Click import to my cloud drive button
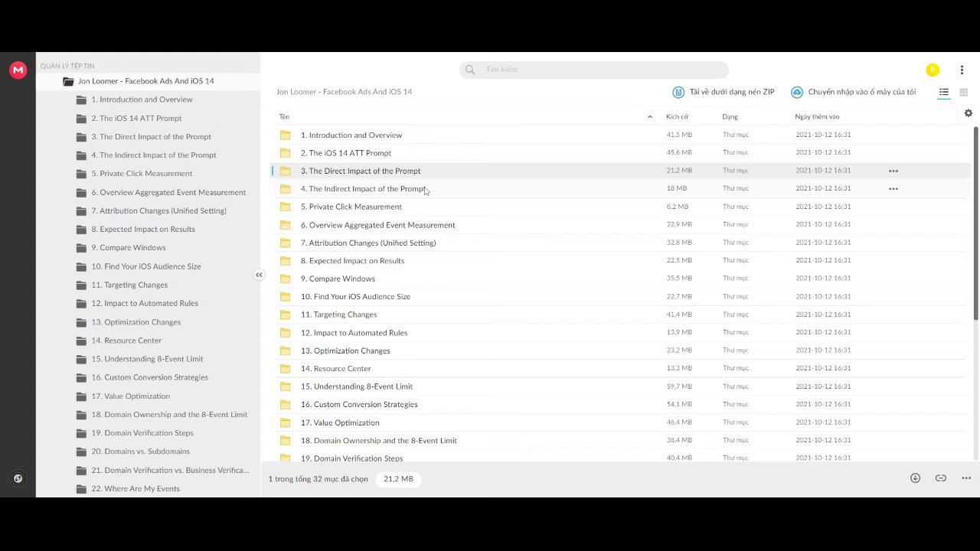 (x=854, y=92)
